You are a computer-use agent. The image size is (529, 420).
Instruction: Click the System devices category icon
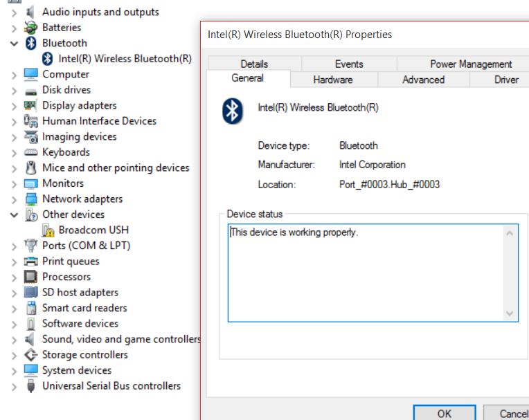click(x=30, y=370)
